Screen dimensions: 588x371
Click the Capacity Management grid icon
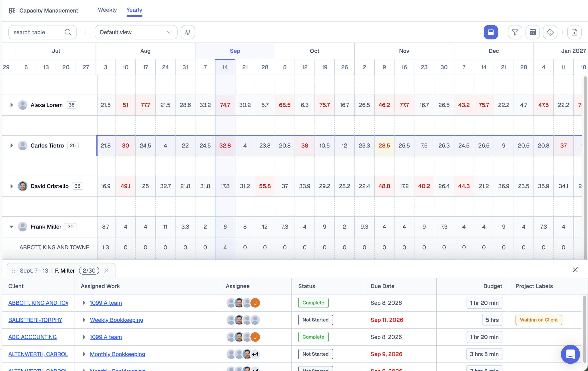tap(12, 11)
